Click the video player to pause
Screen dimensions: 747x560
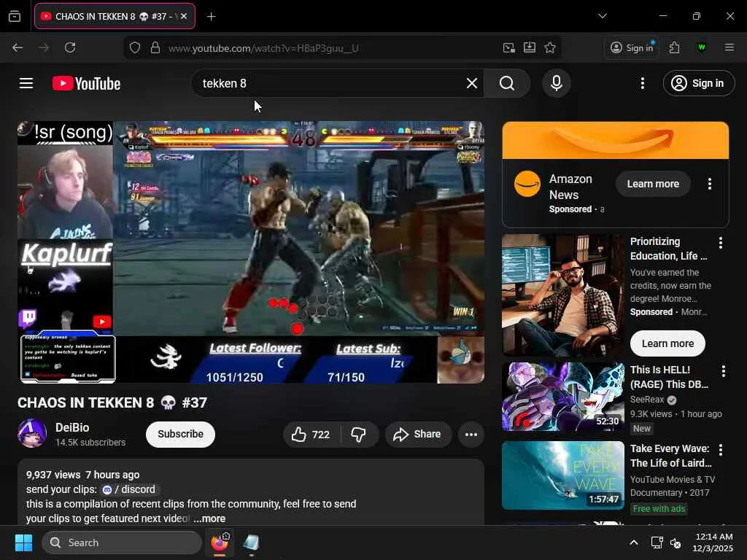click(251, 252)
